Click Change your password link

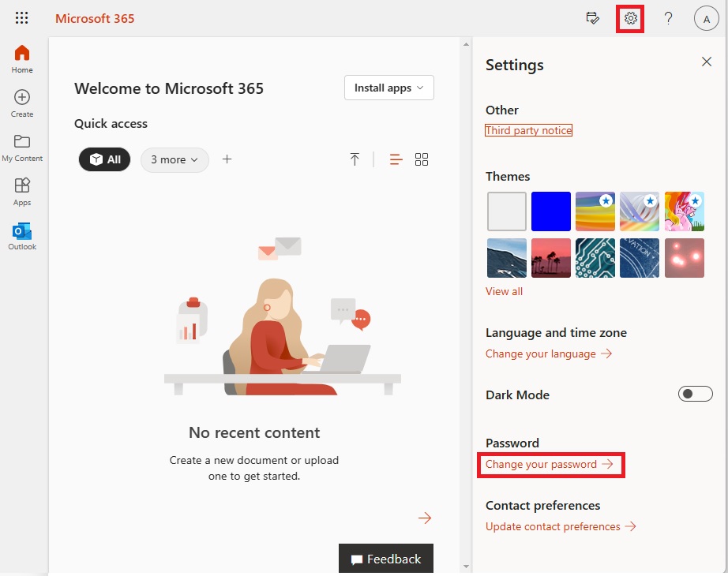(550, 464)
